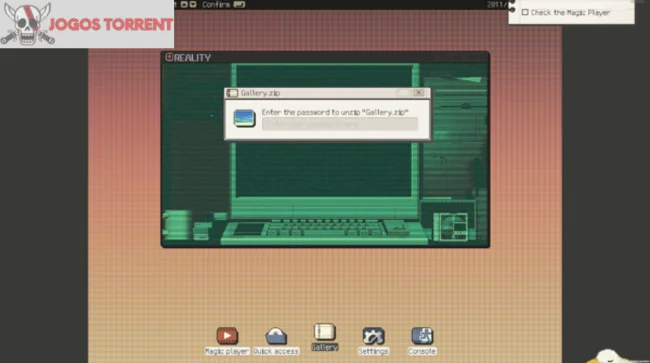Close the Gallery.zip dialog
The width and height of the screenshot is (650, 363).
coord(419,93)
